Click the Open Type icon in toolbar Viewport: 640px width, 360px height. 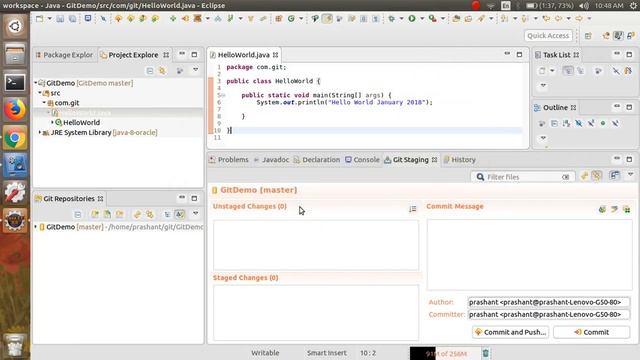456,18
